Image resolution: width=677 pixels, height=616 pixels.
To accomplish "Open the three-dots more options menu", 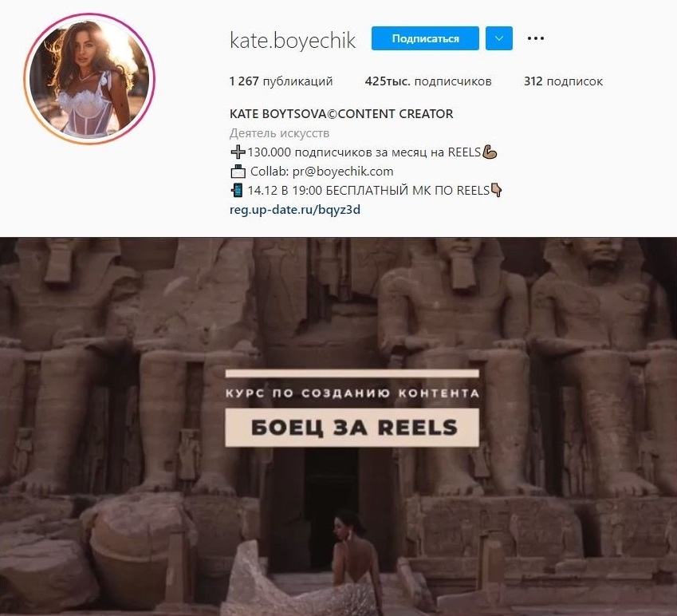I will coord(535,38).
